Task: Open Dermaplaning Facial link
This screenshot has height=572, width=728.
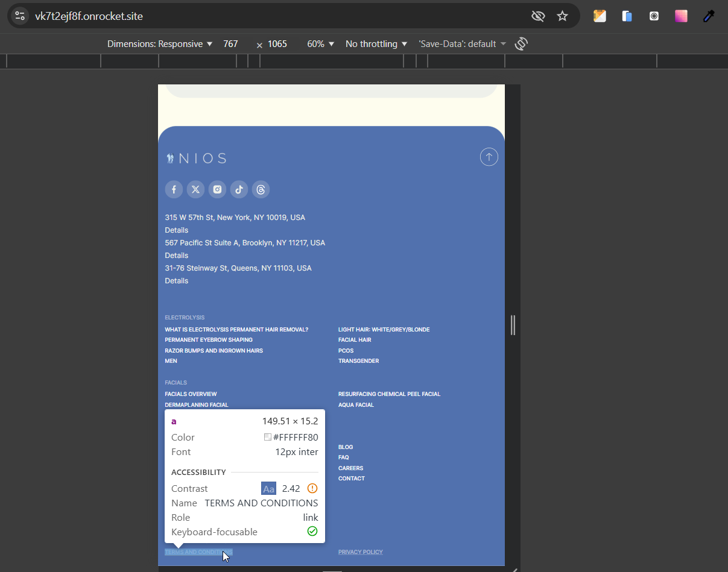Action: (197, 405)
